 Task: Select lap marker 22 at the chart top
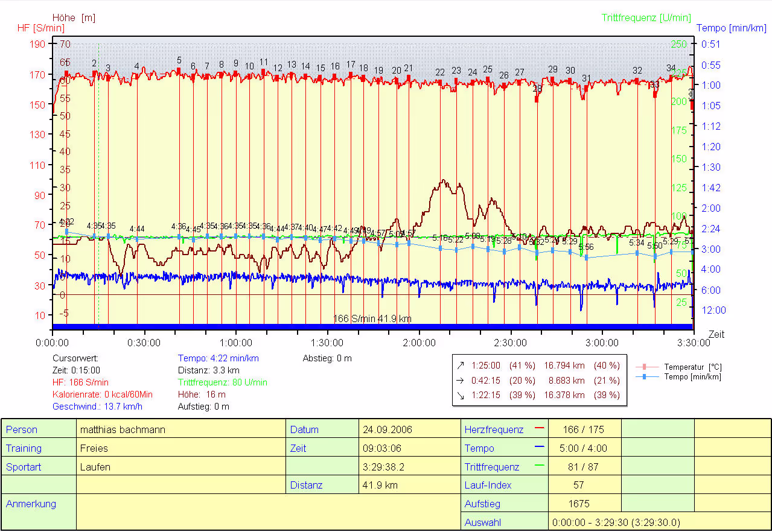coord(440,73)
